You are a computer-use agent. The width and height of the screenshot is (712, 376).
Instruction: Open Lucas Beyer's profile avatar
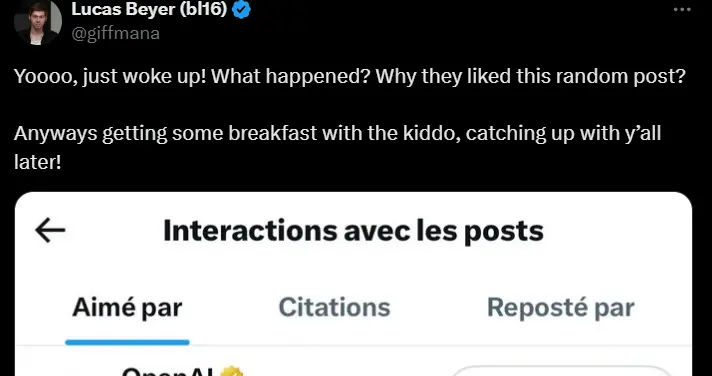(x=38, y=21)
